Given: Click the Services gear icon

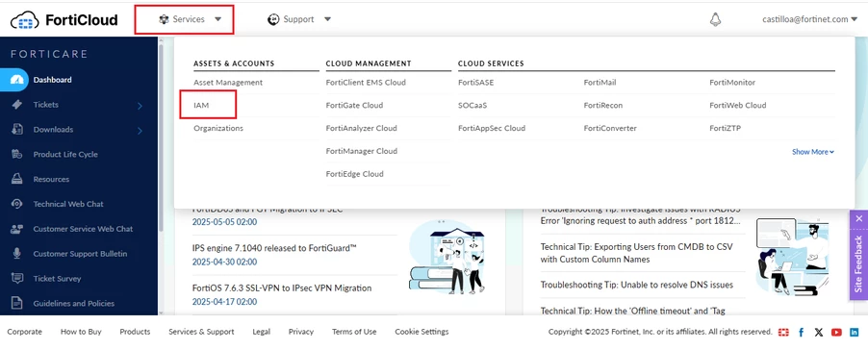Looking at the screenshot, I should (164, 19).
